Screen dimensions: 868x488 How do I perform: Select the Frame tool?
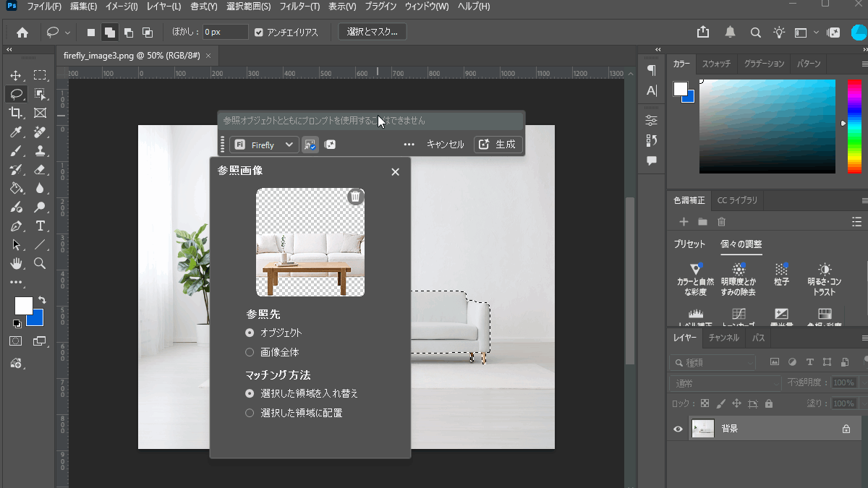click(40, 113)
